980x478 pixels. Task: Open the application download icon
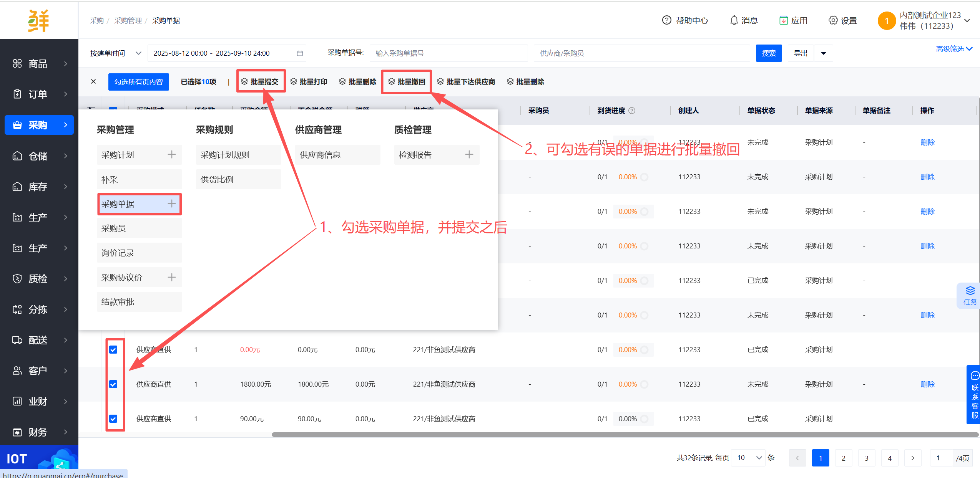coord(783,20)
